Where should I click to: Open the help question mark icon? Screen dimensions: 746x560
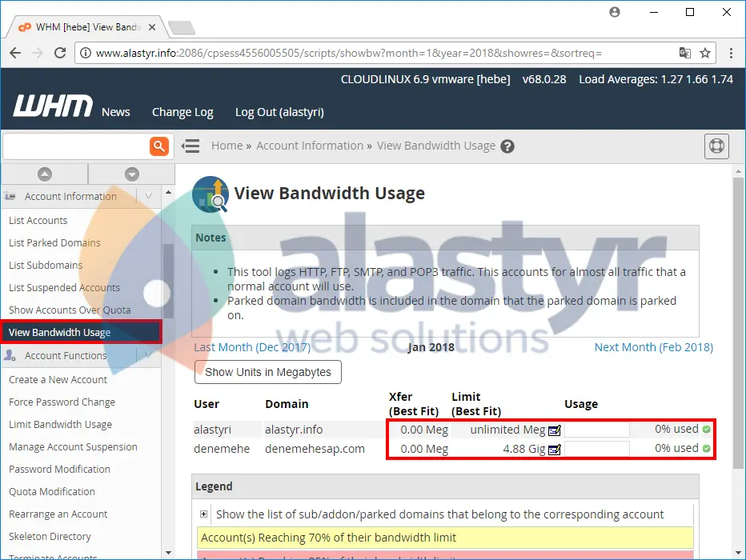coord(507,146)
